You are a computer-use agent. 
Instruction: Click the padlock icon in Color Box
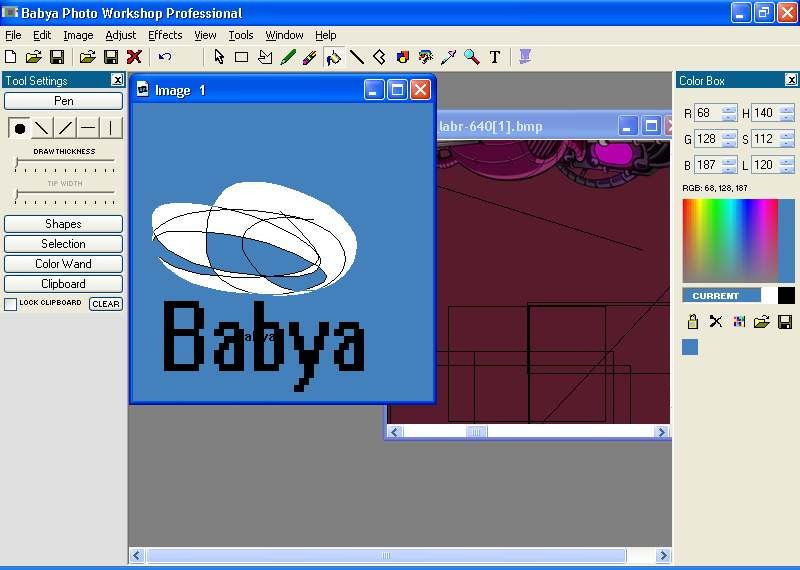pos(692,321)
